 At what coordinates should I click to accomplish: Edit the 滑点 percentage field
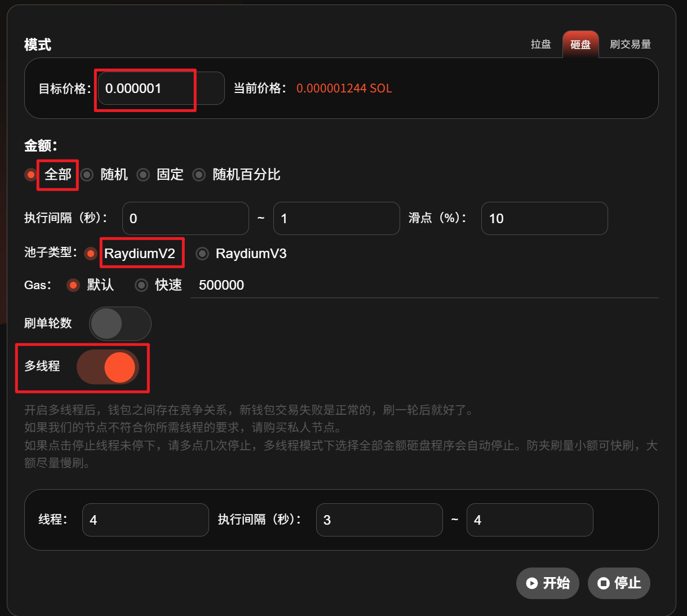(x=544, y=219)
